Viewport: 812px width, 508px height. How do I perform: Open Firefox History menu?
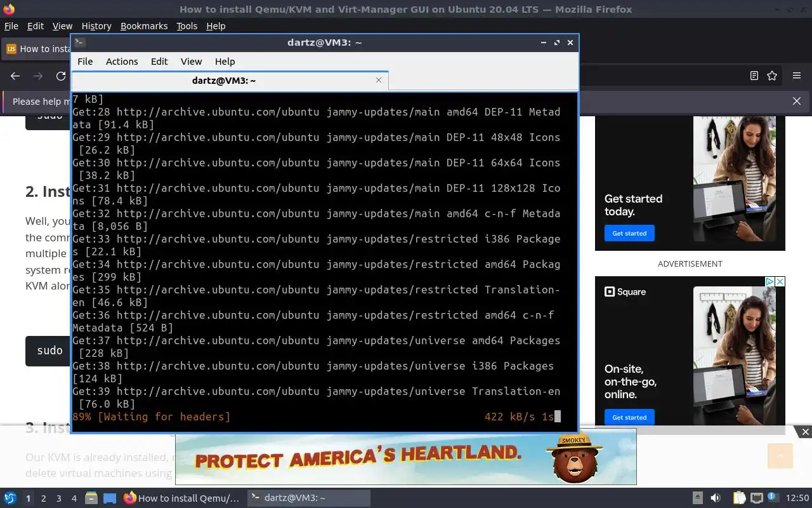click(96, 26)
